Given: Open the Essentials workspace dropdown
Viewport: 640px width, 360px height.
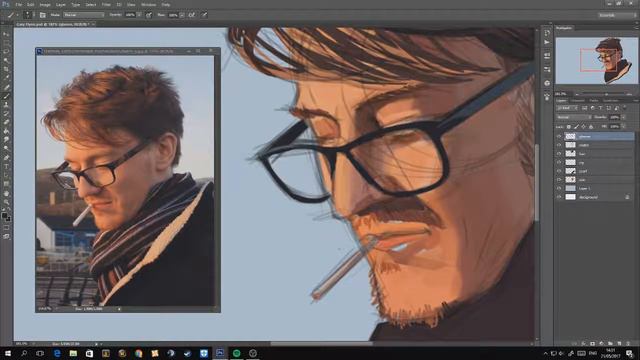Looking at the screenshot, I should pyautogui.click(x=617, y=15).
